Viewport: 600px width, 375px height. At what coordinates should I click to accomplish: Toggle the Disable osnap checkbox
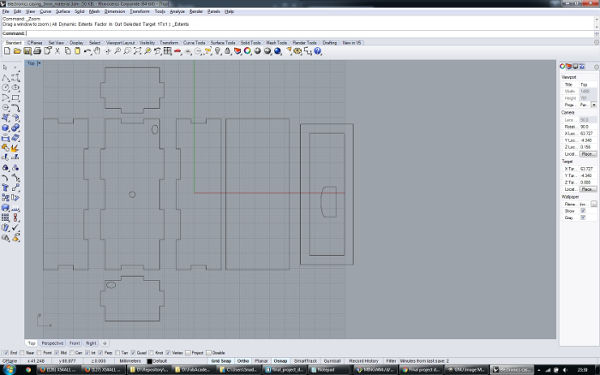[209, 352]
